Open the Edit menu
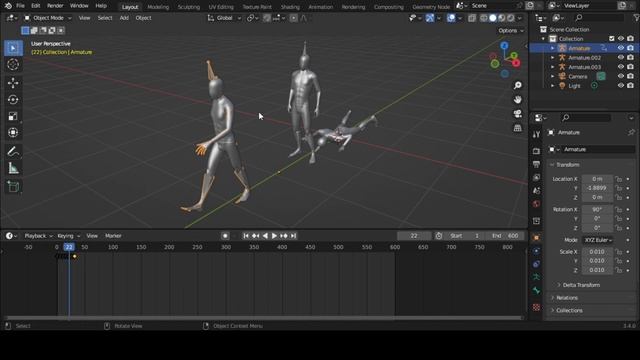 pyautogui.click(x=36, y=6)
